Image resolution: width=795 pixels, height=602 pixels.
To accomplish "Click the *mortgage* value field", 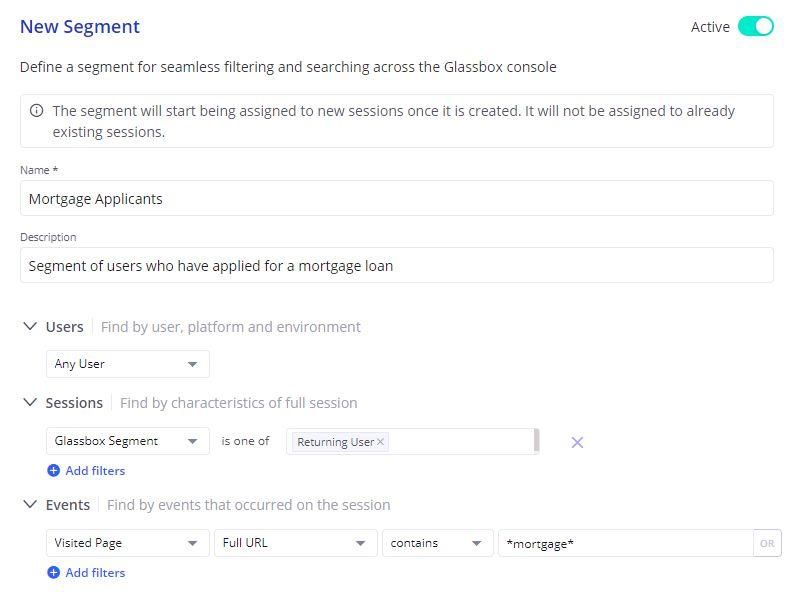I will [x=624, y=543].
